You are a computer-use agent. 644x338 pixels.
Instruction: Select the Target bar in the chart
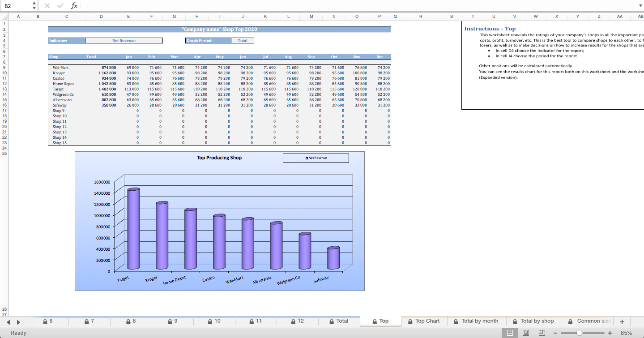tap(133, 228)
